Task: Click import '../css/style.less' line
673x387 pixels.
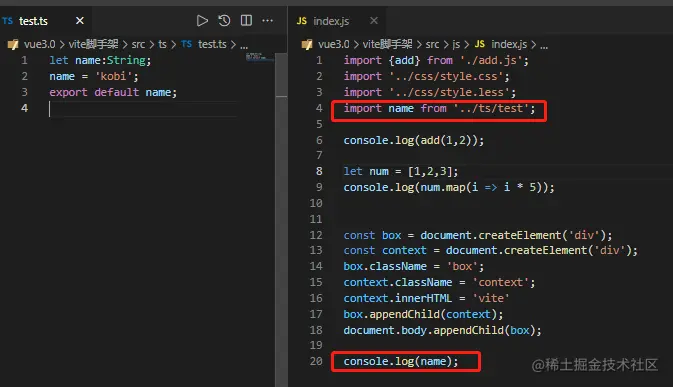Action: pos(430,92)
